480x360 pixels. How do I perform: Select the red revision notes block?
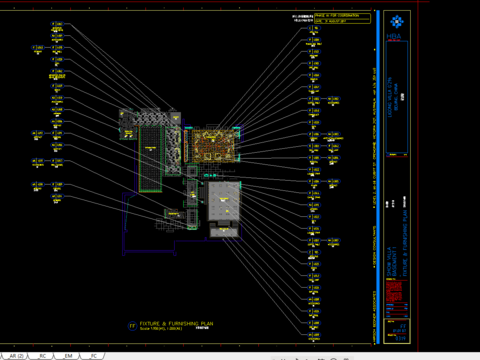point(394,292)
